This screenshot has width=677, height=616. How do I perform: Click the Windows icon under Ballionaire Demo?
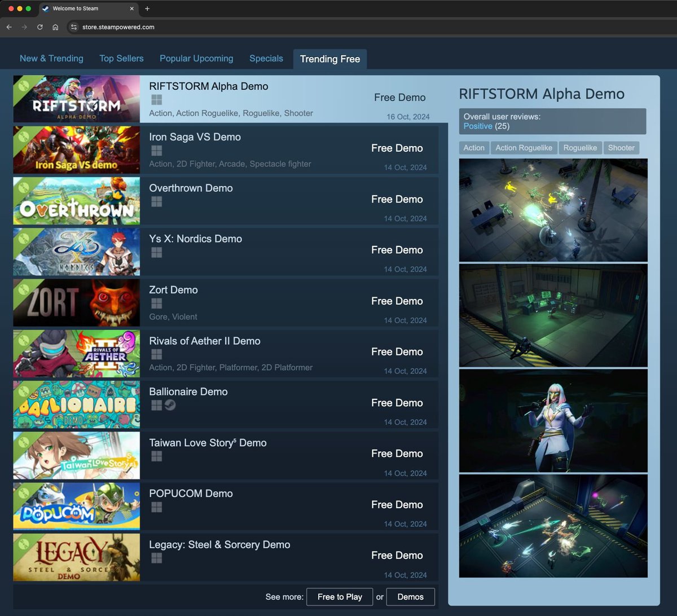(157, 405)
